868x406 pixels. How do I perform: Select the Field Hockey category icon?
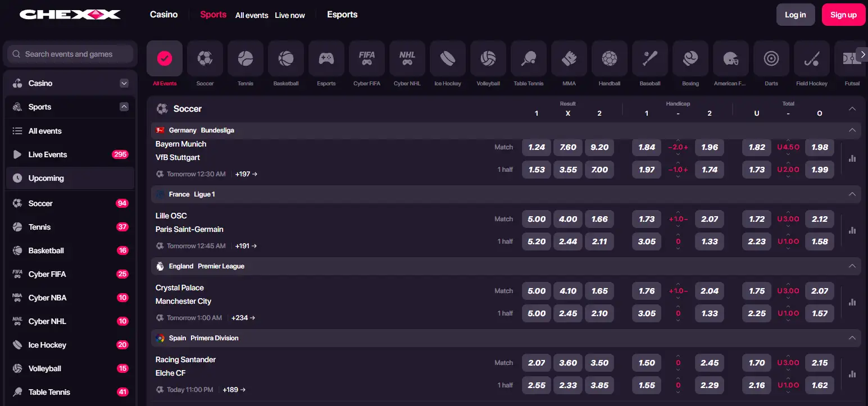[x=812, y=58]
